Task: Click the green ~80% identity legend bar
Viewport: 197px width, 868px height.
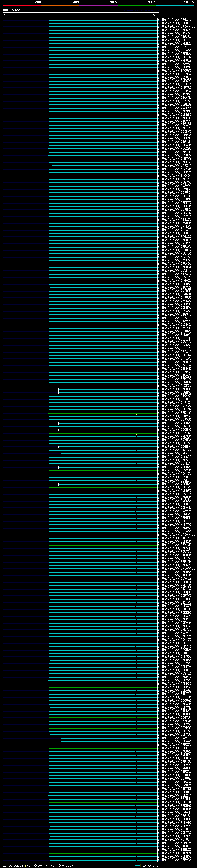Action: (x=137, y=6)
